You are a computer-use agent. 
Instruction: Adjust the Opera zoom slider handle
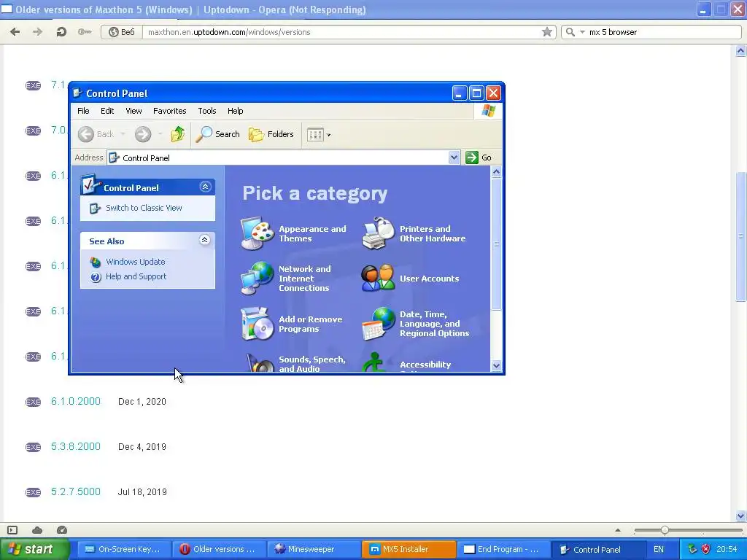[665, 530]
